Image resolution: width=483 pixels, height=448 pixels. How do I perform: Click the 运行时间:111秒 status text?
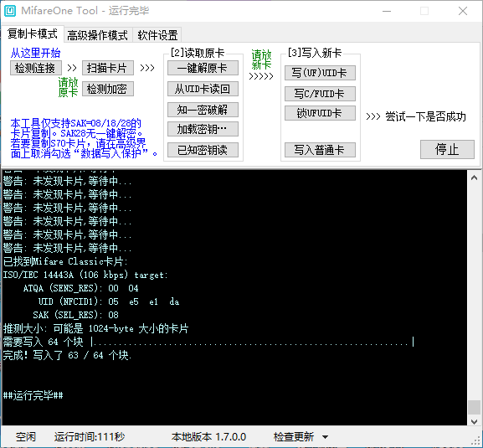coord(90,437)
